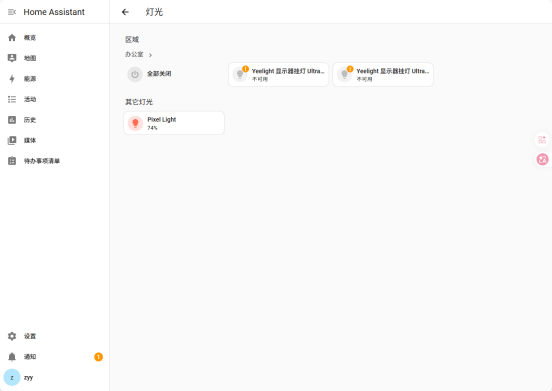Viewport: 552px width, 391px height.
Task: Toggle the second Yeelight card bulb icon
Action: tap(344, 74)
